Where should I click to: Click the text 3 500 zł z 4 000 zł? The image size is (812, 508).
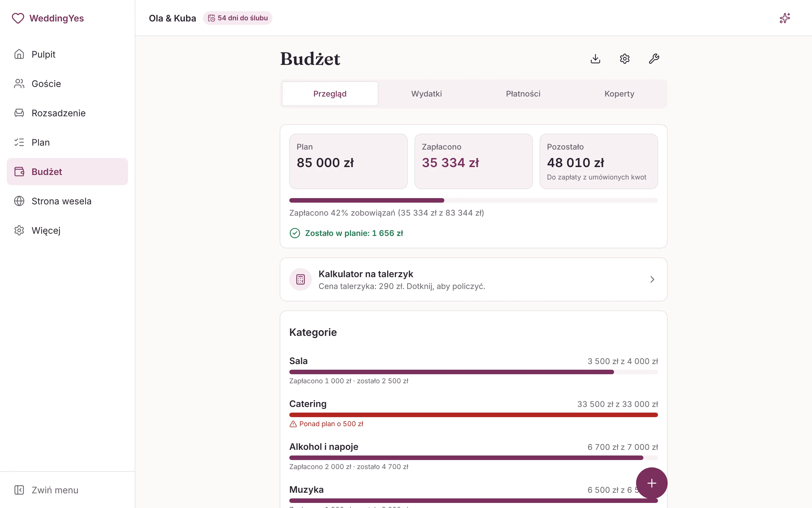(623, 361)
